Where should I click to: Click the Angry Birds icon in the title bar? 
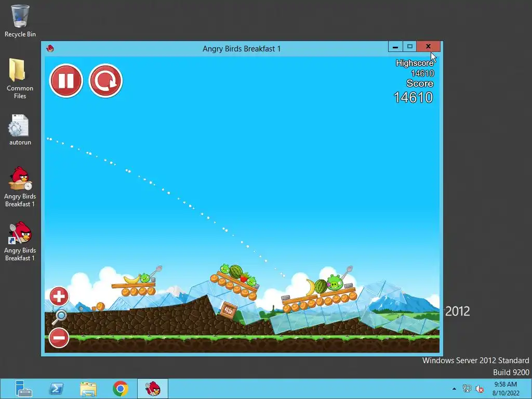pos(50,48)
